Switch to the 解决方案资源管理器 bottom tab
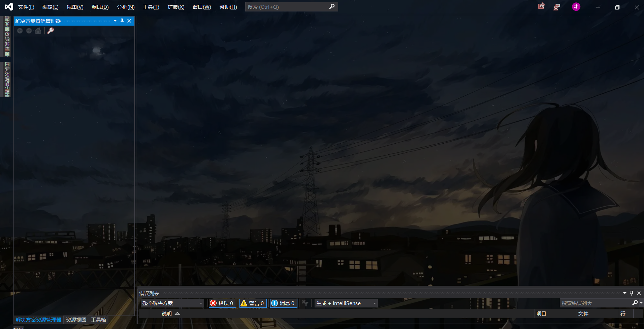This screenshot has width=644, height=329. [x=38, y=320]
